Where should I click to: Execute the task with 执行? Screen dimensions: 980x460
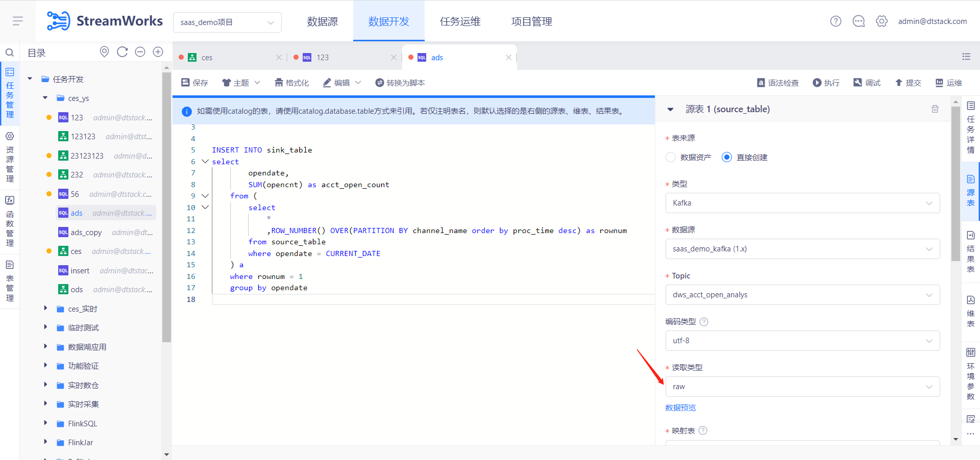(826, 83)
